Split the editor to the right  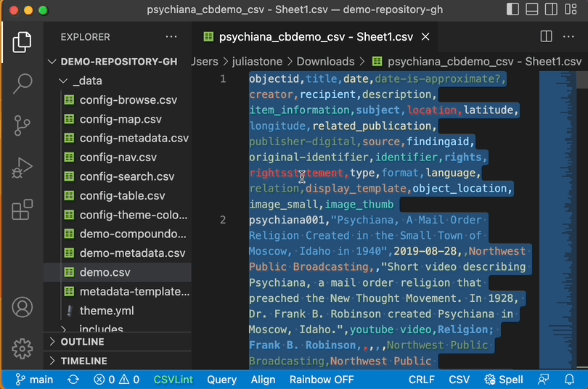pyautogui.click(x=546, y=37)
